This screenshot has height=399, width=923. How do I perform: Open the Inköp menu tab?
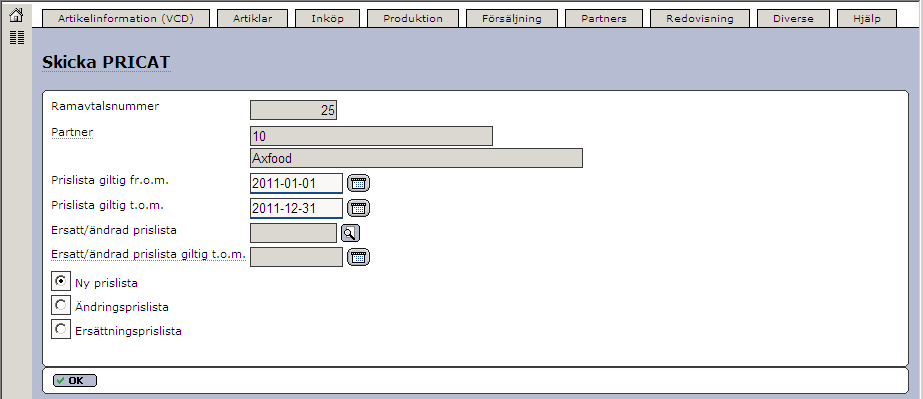[x=327, y=18]
